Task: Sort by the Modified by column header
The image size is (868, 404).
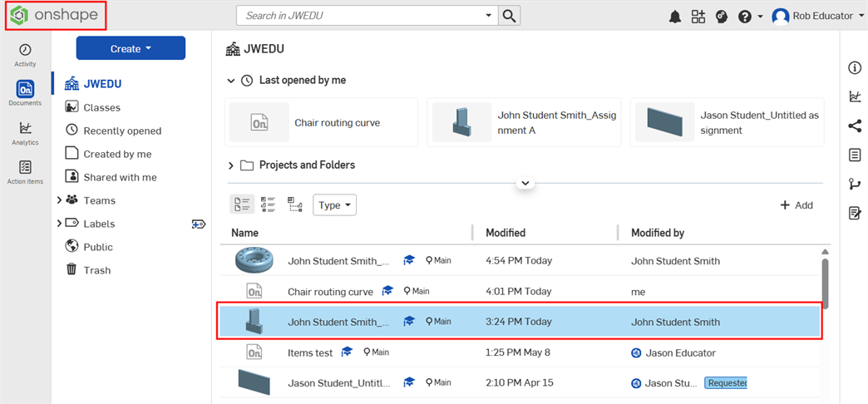Action: click(x=658, y=233)
